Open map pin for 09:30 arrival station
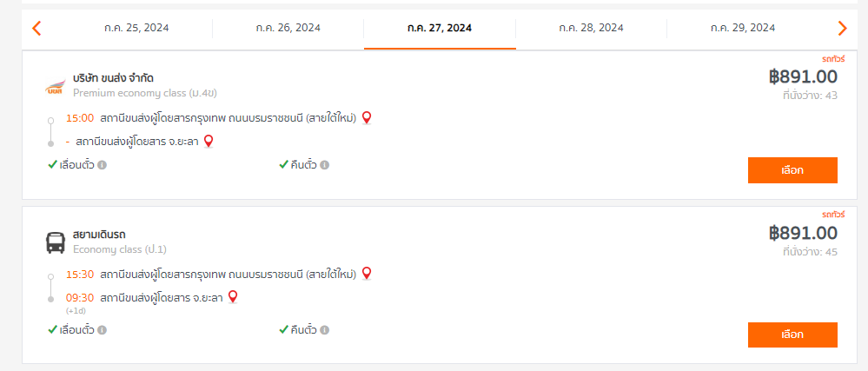This screenshot has width=868, height=371. 233,297
